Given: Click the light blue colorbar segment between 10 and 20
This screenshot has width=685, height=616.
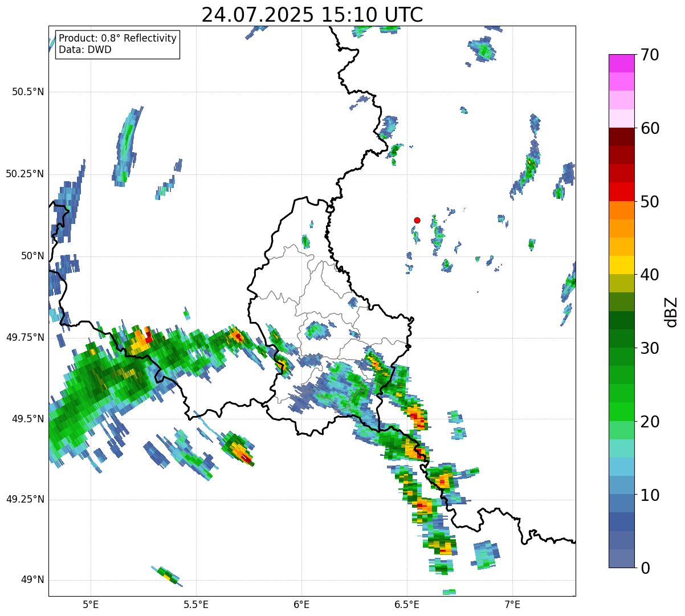Looking at the screenshot, I should pyautogui.click(x=621, y=467).
